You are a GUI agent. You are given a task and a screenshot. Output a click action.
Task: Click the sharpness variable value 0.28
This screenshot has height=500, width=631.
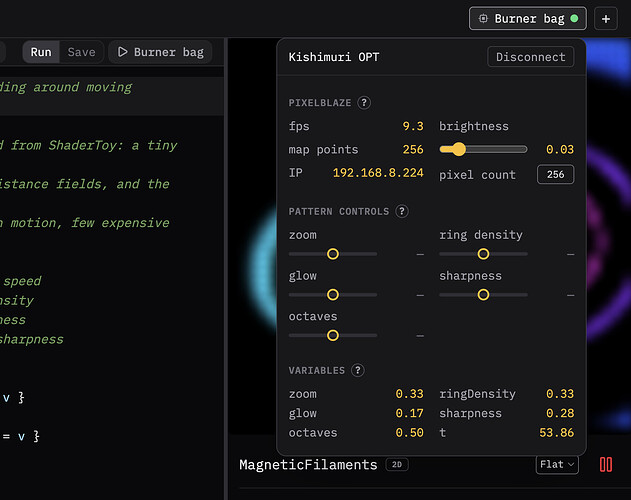[560, 413]
